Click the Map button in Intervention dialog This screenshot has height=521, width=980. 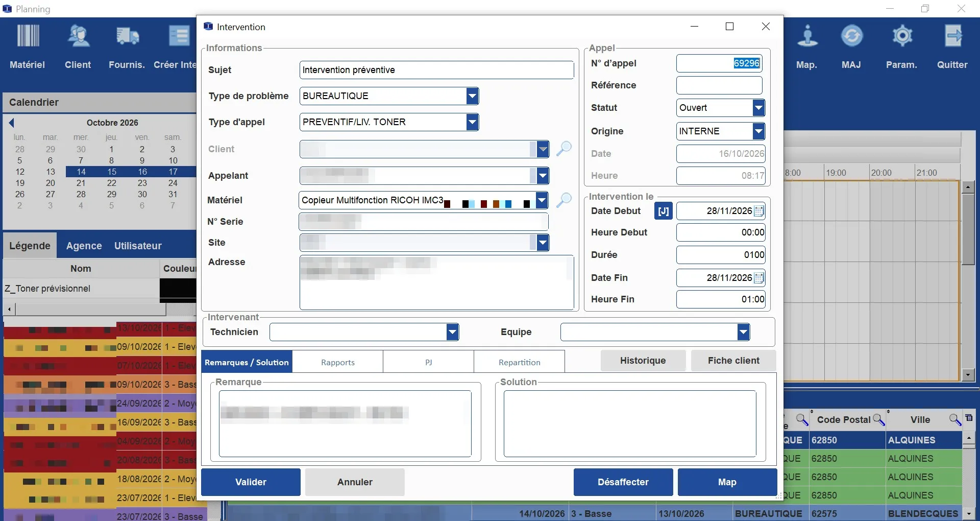(727, 482)
